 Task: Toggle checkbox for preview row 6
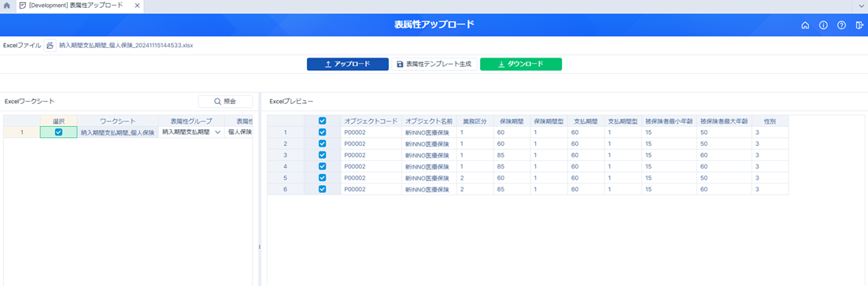pos(322,189)
